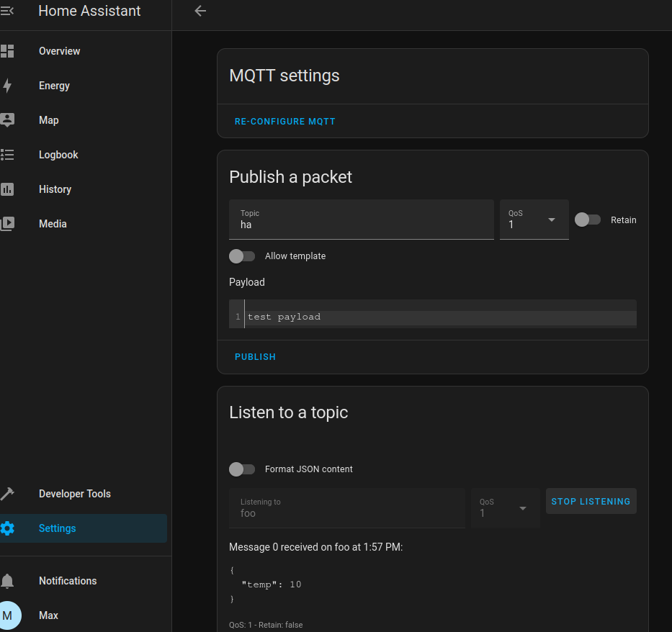The height and width of the screenshot is (632, 672).
Task: Click STOP LISTENING button
Action: [x=591, y=502]
